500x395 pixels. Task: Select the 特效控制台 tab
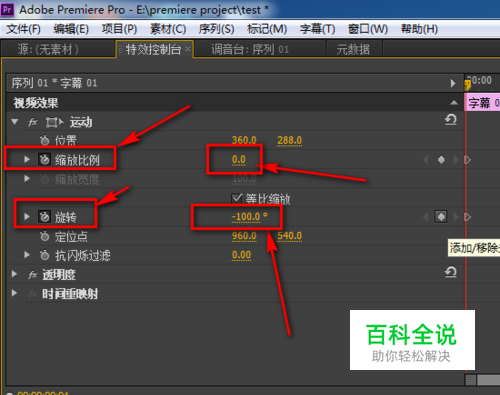coord(153,49)
